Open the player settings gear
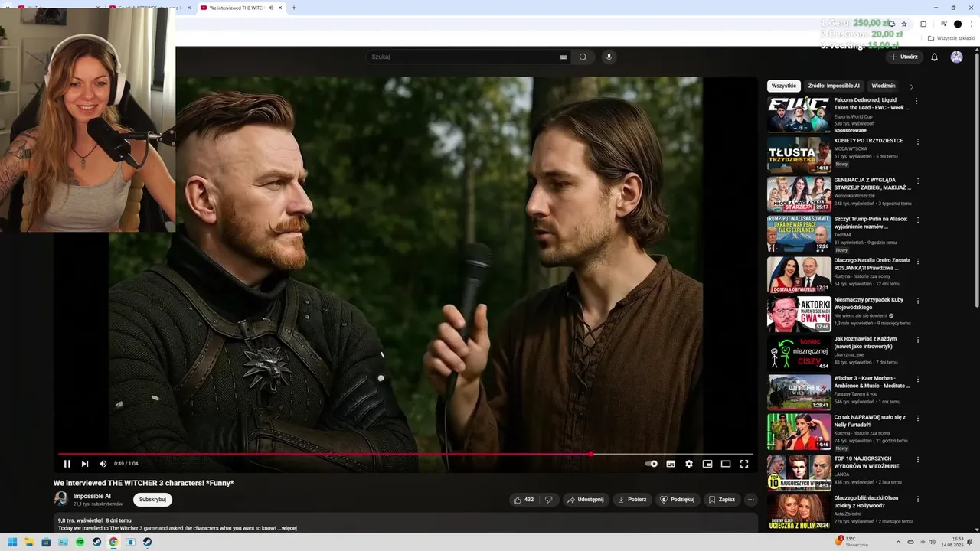Image resolution: width=980 pixels, height=551 pixels. [x=689, y=464]
